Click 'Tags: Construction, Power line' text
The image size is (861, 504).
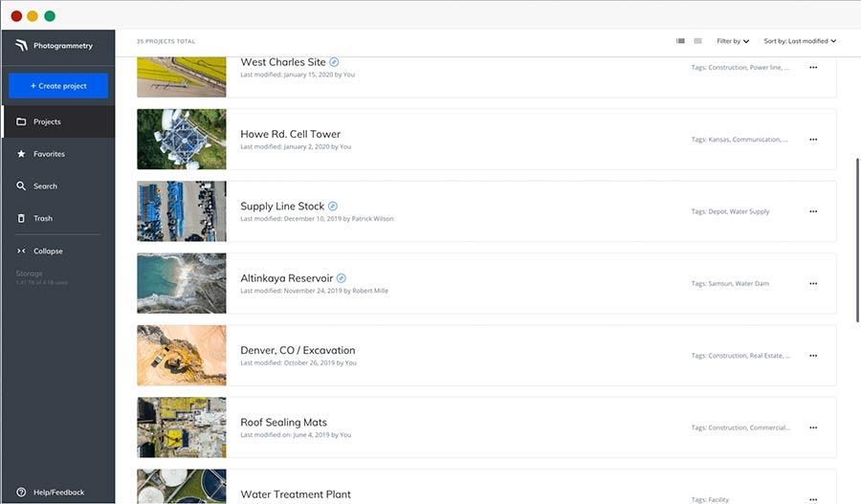click(x=740, y=68)
